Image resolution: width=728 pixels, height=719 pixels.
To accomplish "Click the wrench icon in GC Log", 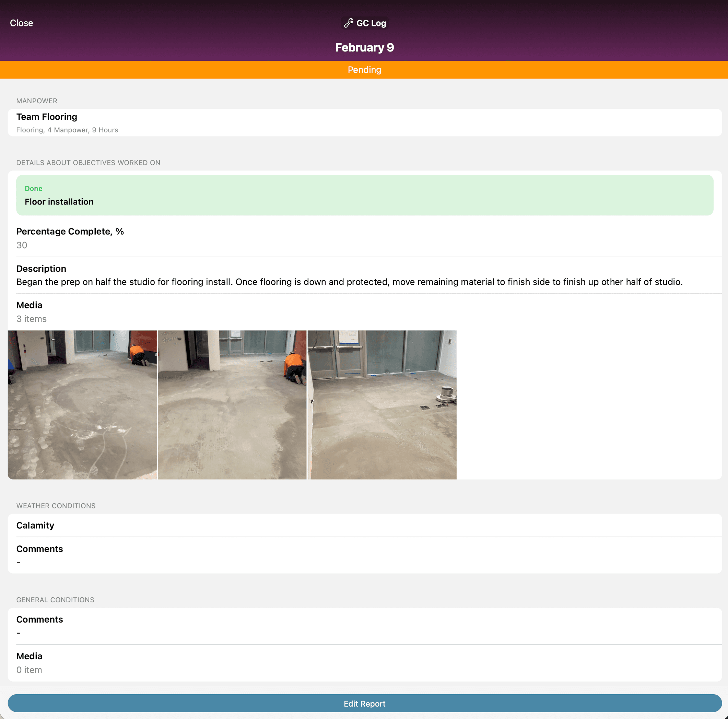I will 349,23.
